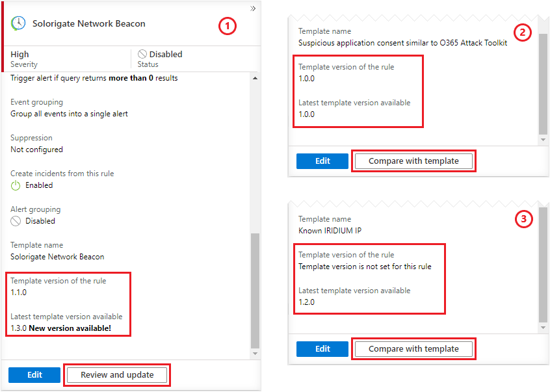Click 'Suspicious application consent similar to O365 Attack Toolkit'
Image resolution: width=550 pixels, height=392 pixels.
pos(402,43)
